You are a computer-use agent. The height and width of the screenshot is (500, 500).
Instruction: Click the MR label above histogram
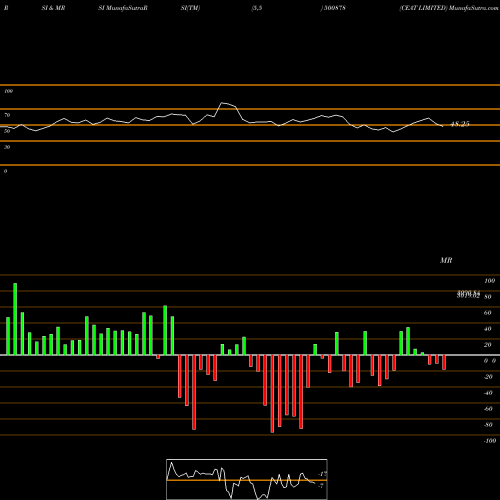pos(446,260)
